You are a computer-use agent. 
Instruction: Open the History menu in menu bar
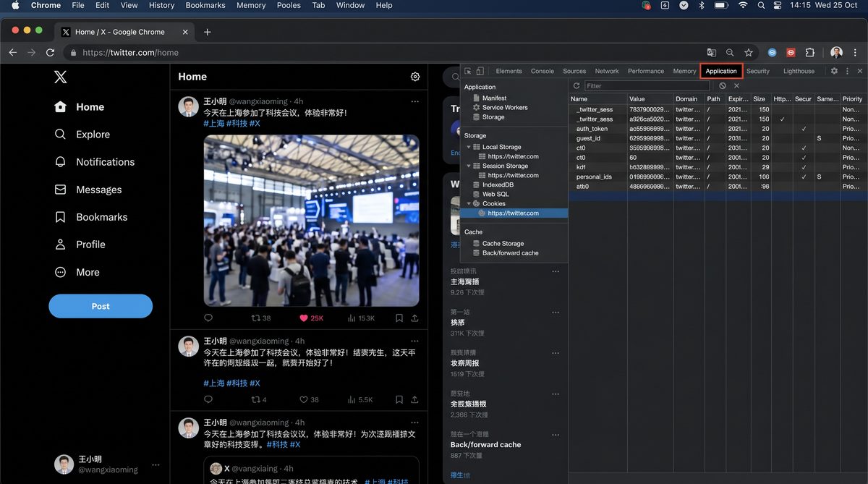(161, 5)
